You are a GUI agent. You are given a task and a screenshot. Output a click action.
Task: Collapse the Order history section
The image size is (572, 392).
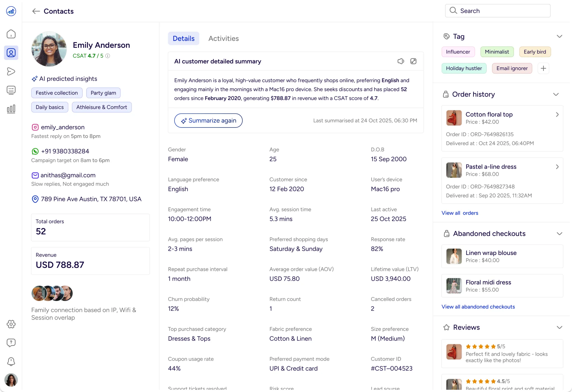556,94
